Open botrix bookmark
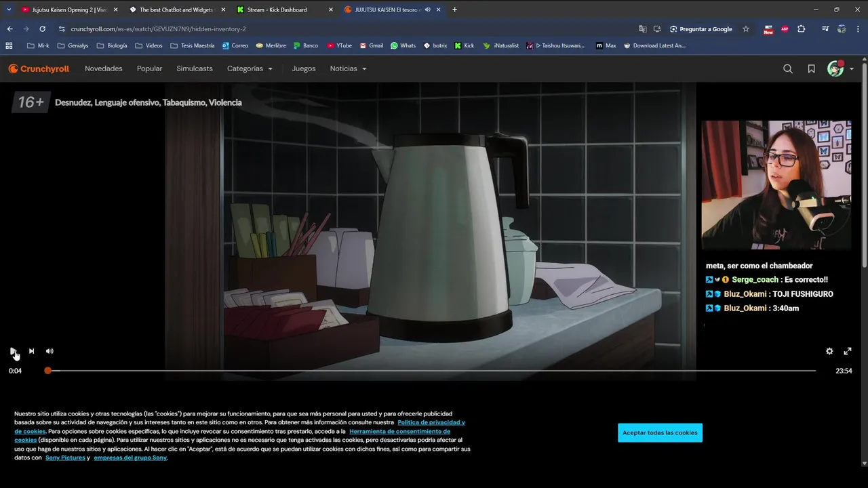The width and height of the screenshot is (868, 488). [x=435, y=45]
